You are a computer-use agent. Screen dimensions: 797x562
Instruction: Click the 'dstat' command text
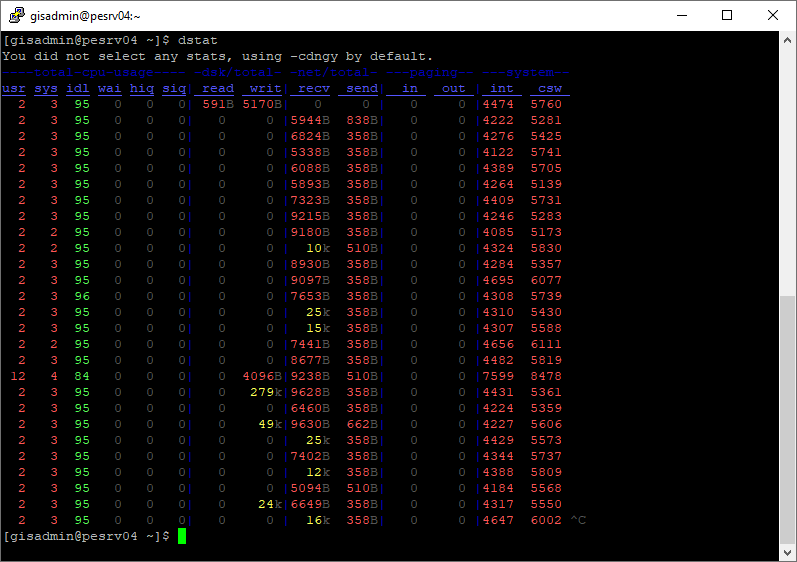[198, 40]
